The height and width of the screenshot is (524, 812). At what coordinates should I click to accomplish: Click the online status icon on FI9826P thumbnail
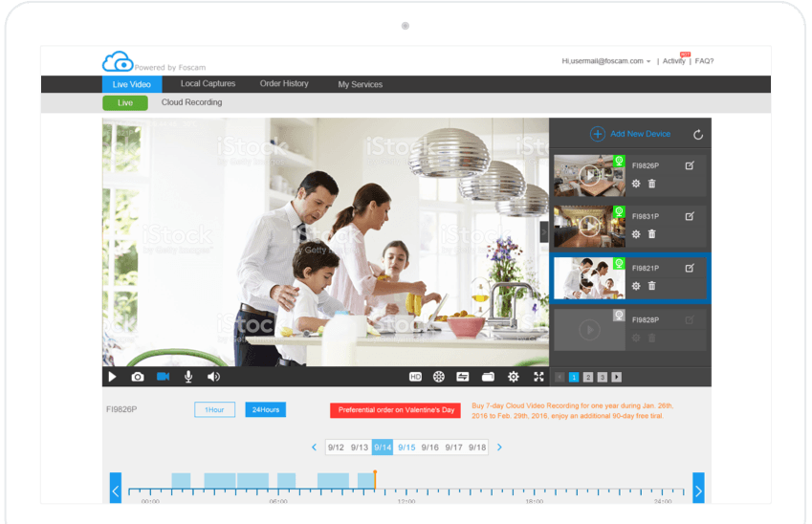(619, 161)
